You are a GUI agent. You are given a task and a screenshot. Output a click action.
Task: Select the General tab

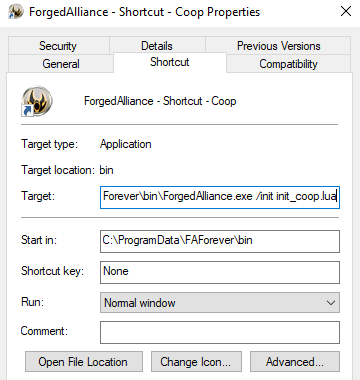tap(61, 64)
